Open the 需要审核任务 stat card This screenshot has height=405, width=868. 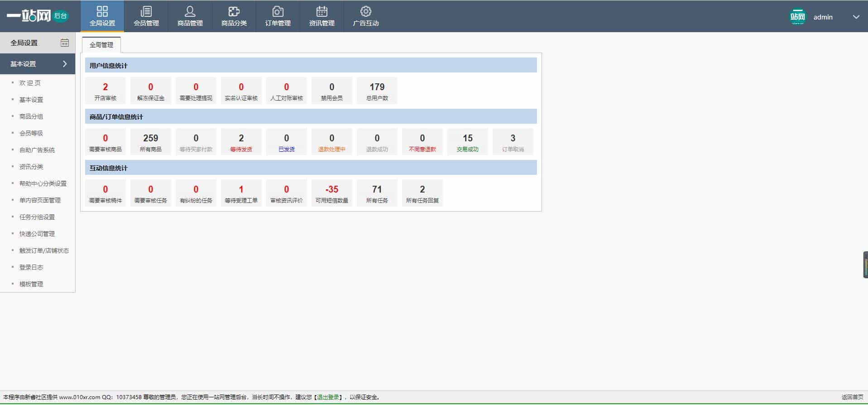[151, 193]
